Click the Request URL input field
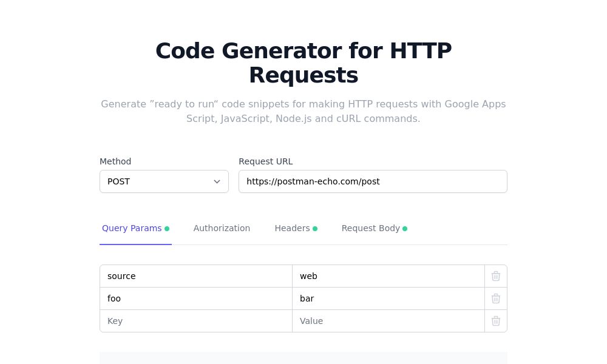The width and height of the screenshot is (607, 364). pyautogui.click(x=373, y=181)
